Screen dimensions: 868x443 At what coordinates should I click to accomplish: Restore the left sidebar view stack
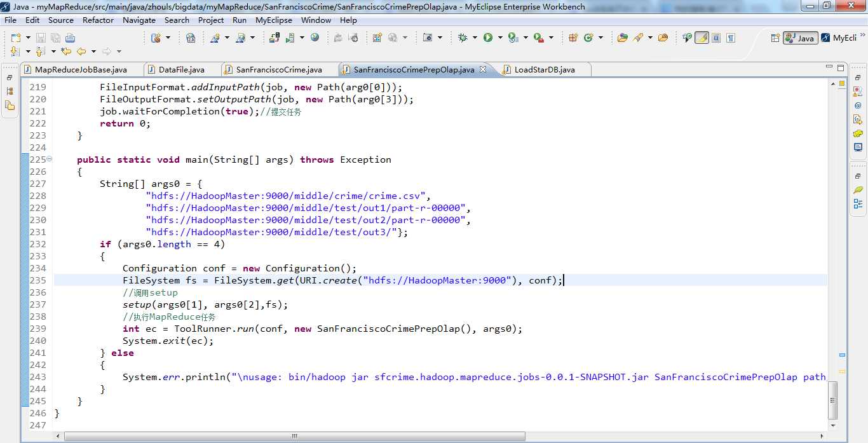click(10, 78)
